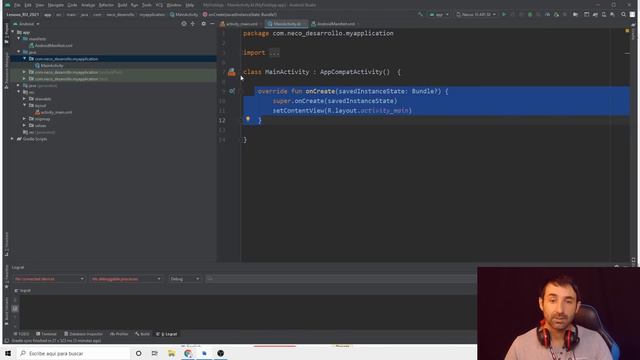The image size is (640, 360).
Task: Open the Refactor menu
Action: [106, 5]
